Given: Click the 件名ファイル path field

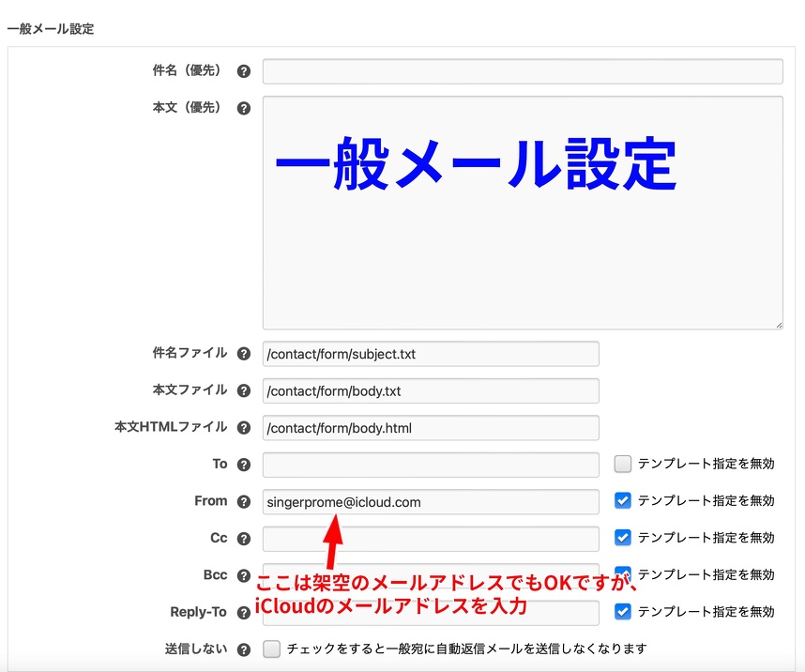Looking at the screenshot, I should point(431,354).
